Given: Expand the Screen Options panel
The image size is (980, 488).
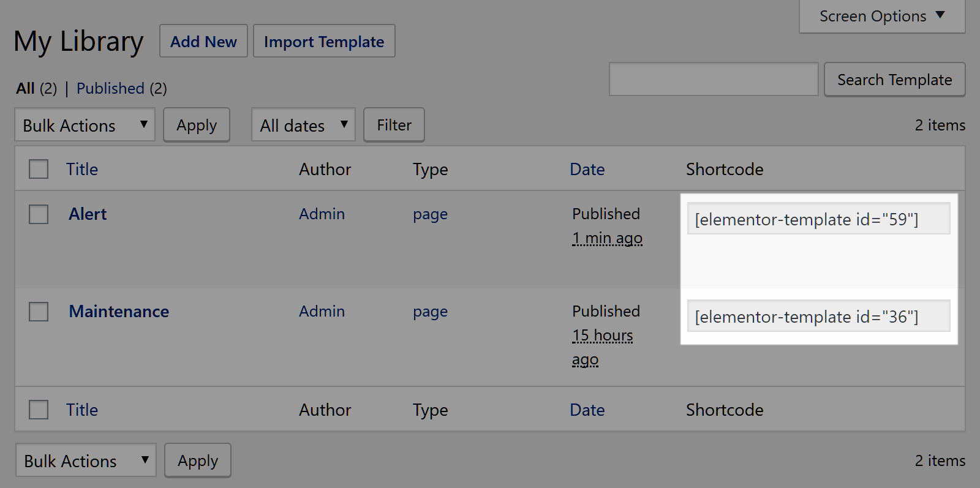Looking at the screenshot, I should pos(882,17).
